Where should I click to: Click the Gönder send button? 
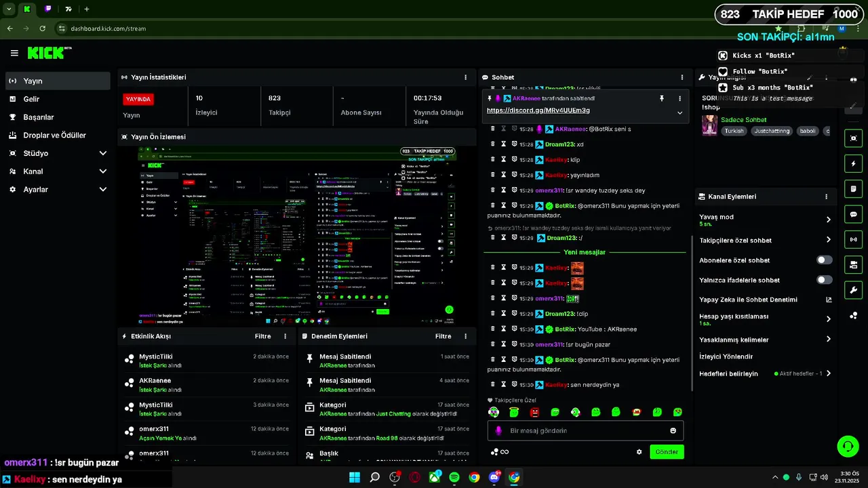pyautogui.click(x=667, y=452)
